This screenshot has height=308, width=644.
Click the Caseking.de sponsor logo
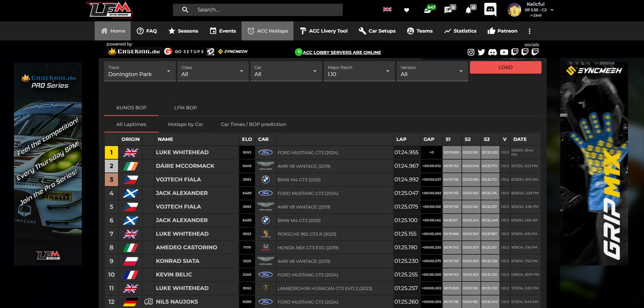click(134, 52)
